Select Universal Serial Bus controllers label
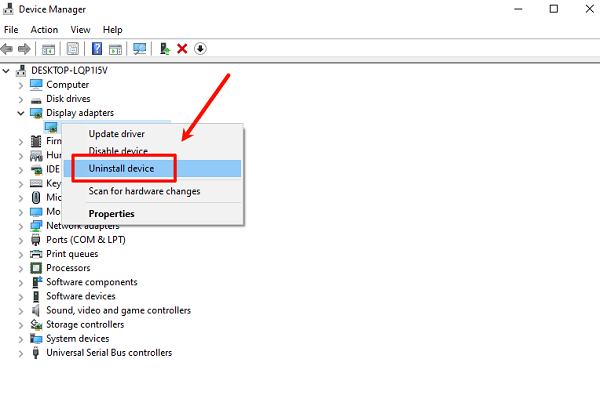Image resolution: width=600 pixels, height=413 pixels. pos(109,353)
